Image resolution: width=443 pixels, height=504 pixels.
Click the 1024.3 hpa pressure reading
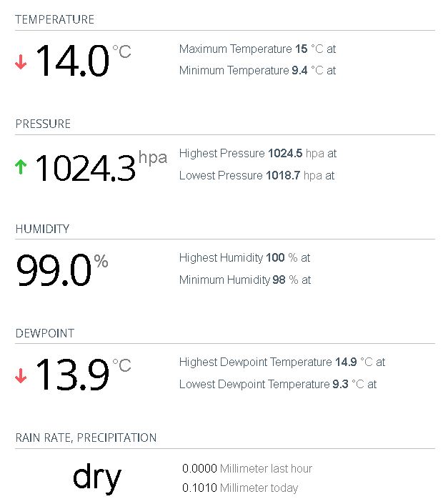(85, 168)
